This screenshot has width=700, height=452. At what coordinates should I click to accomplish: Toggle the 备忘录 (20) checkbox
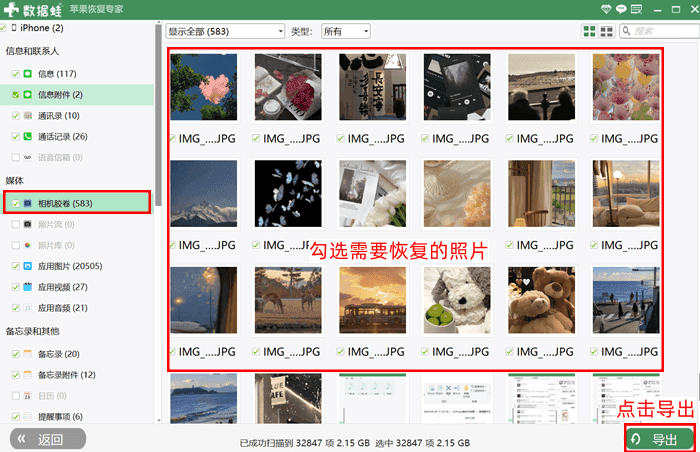15,354
